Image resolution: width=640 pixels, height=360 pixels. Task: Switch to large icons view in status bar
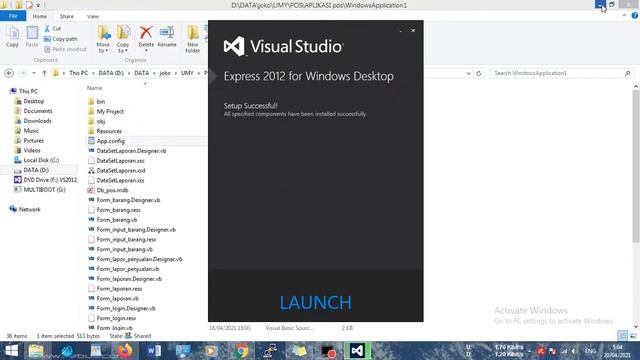pos(633,336)
